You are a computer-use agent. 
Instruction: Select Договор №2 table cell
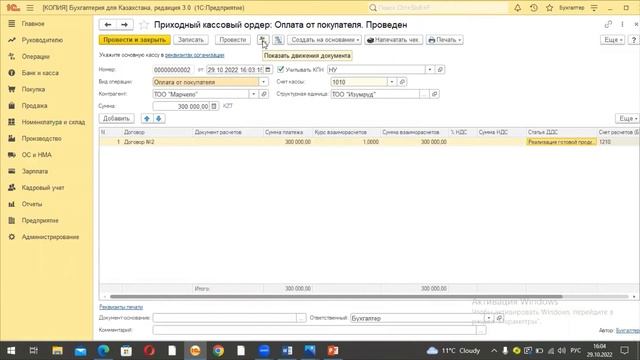(157, 142)
